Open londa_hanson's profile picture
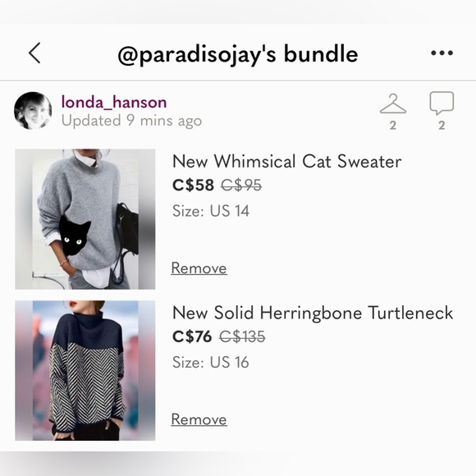 33,111
